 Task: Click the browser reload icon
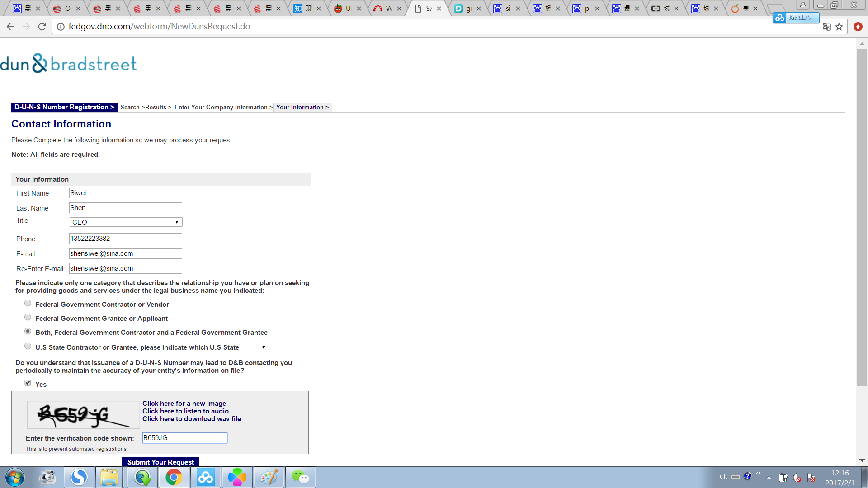coord(42,27)
